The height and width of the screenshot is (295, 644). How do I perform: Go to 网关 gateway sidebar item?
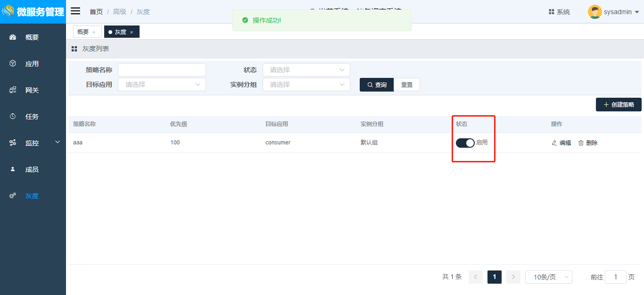tap(32, 90)
